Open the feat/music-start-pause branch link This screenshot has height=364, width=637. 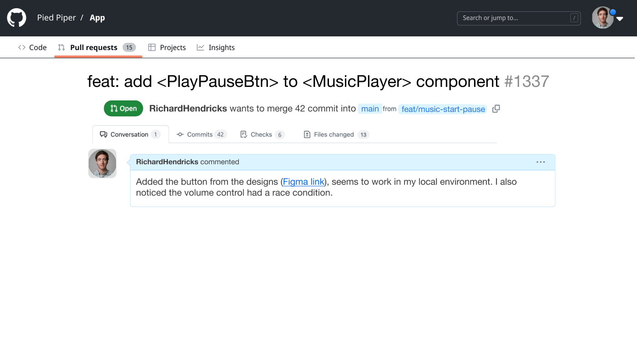click(443, 109)
